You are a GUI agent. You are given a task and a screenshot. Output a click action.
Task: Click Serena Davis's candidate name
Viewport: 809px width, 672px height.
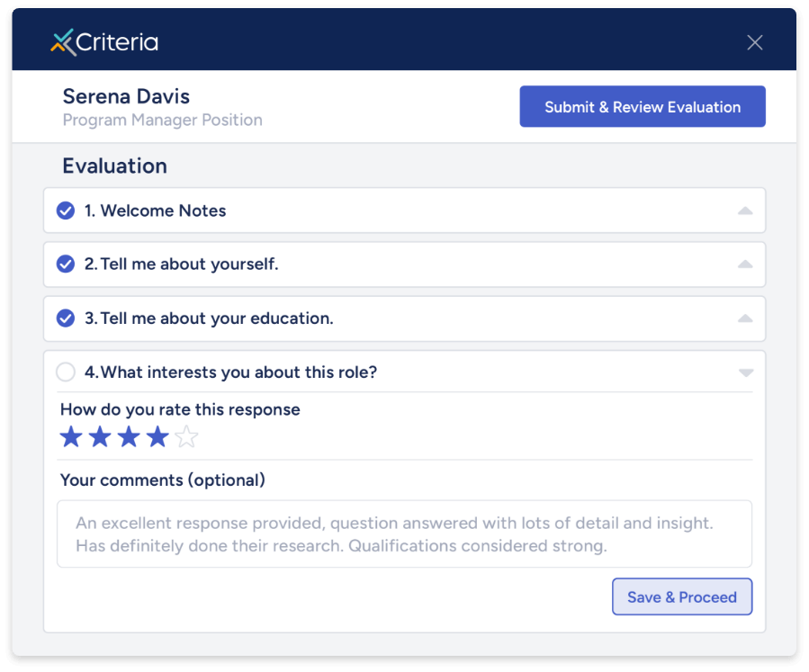click(125, 96)
